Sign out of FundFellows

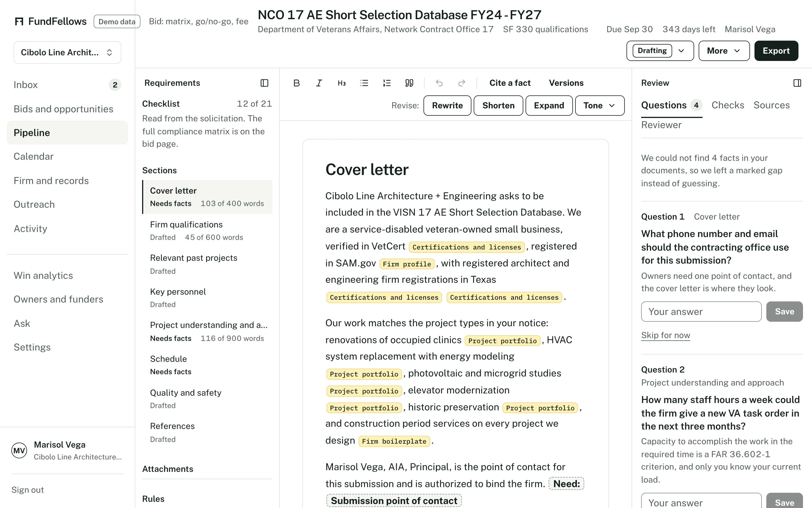pos(28,490)
